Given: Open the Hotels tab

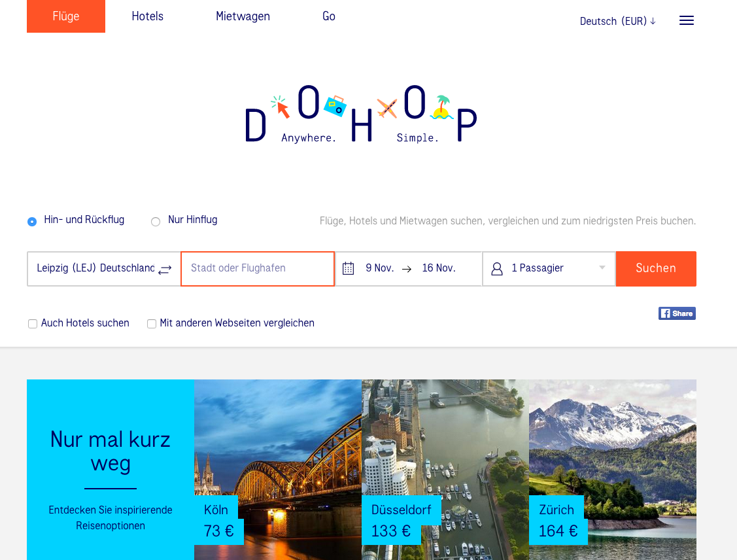Looking at the screenshot, I should pos(148,16).
